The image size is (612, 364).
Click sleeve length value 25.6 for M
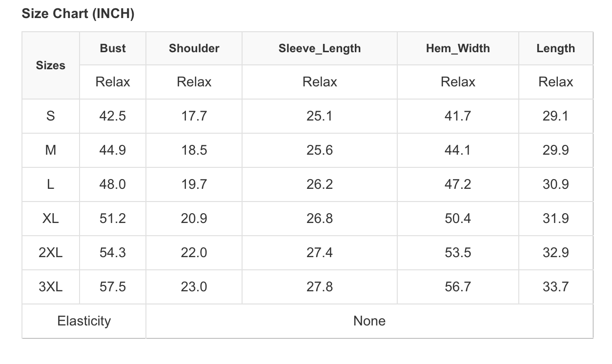[320, 150]
